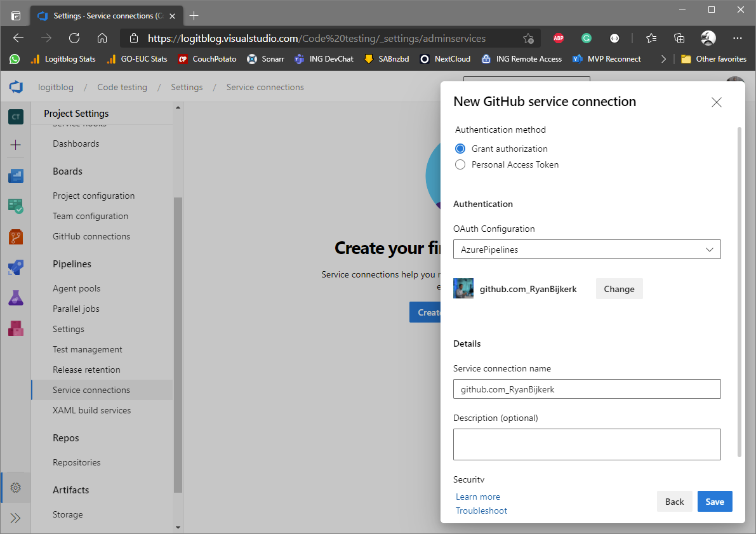Click the browser back arrow
The width and height of the screenshot is (756, 534).
point(18,38)
